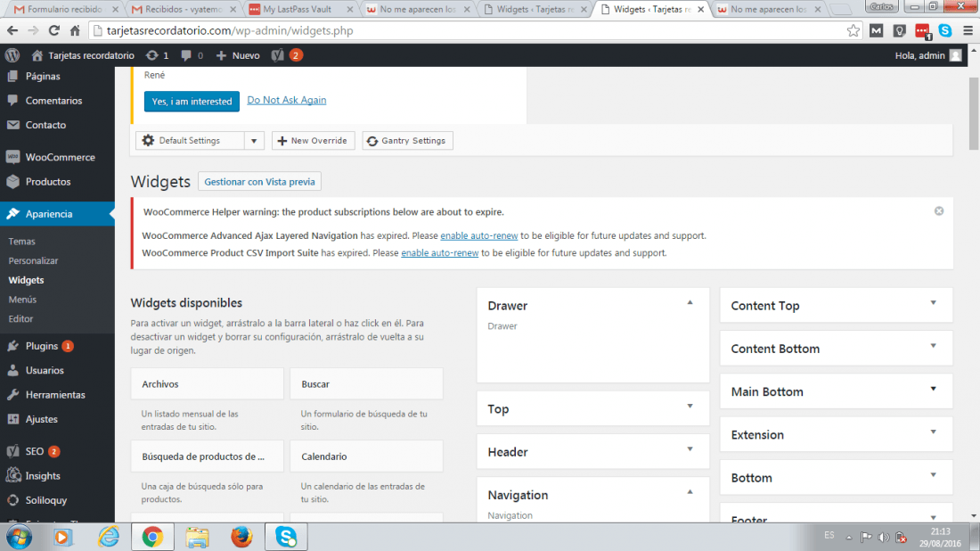
Task: Go back with browser back arrow
Action: click(x=12, y=30)
